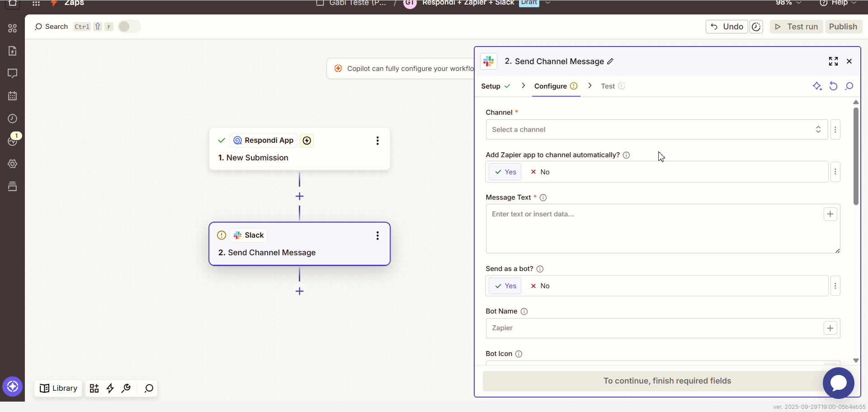The height and width of the screenshot is (412, 868).
Task: Select No for Add Zapier app automatically
Action: coord(540,172)
